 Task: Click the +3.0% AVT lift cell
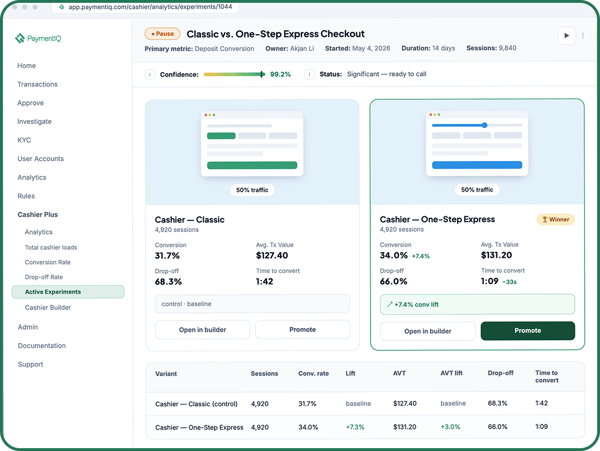coord(450,427)
